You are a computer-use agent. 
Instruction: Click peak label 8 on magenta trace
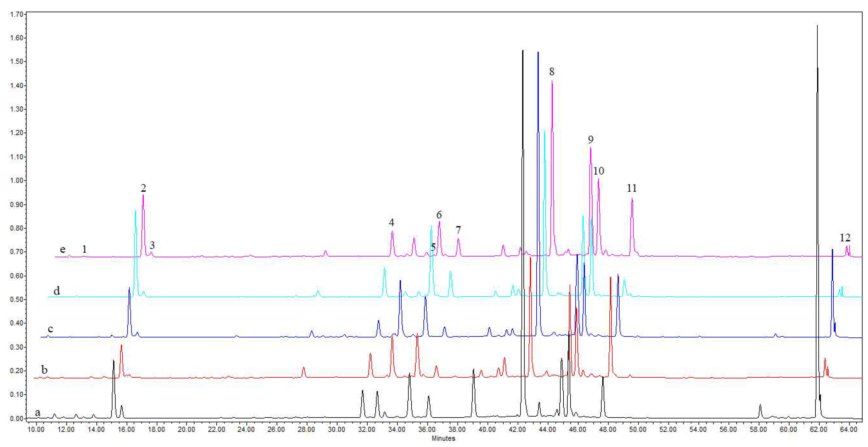tap(552, 71)
